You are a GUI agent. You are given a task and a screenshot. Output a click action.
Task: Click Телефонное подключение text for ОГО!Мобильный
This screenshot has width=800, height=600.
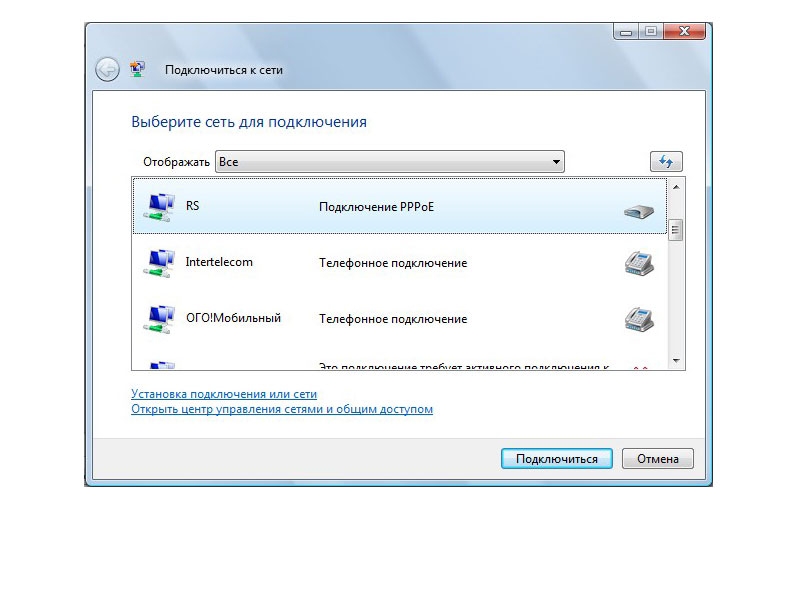click(393, 319)
